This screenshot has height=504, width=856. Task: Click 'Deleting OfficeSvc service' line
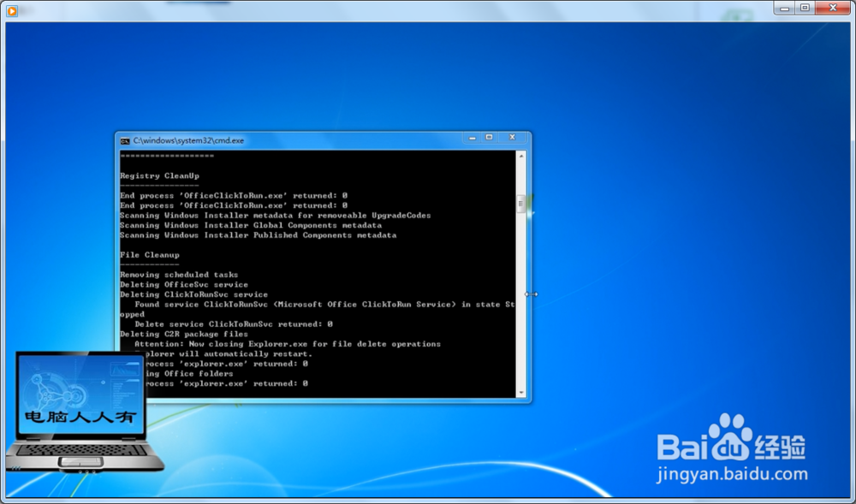(184, 284)
